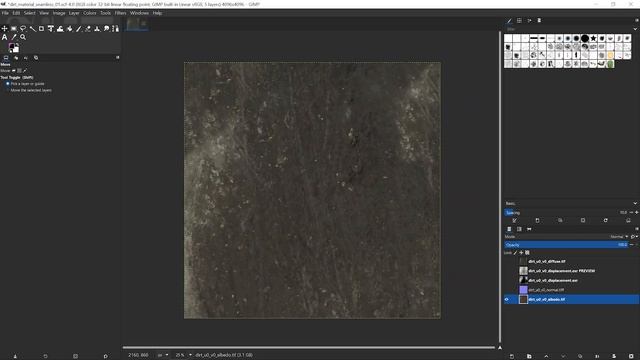Switch to the Paths tab

(x=529, y=229)
